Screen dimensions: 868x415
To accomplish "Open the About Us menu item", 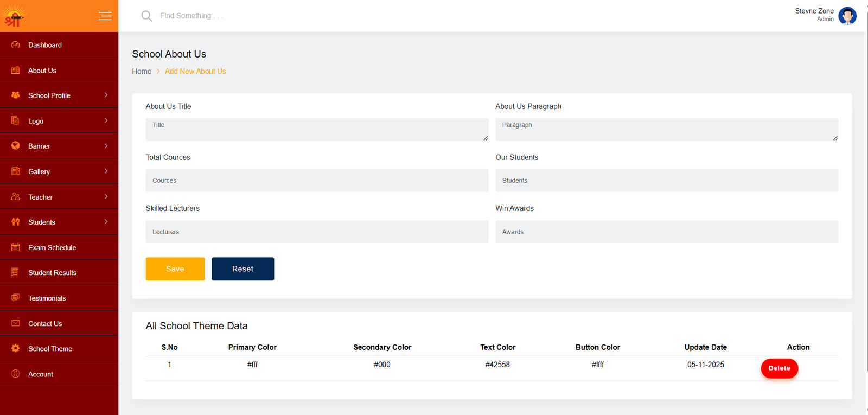I will [x=59, y=71].
